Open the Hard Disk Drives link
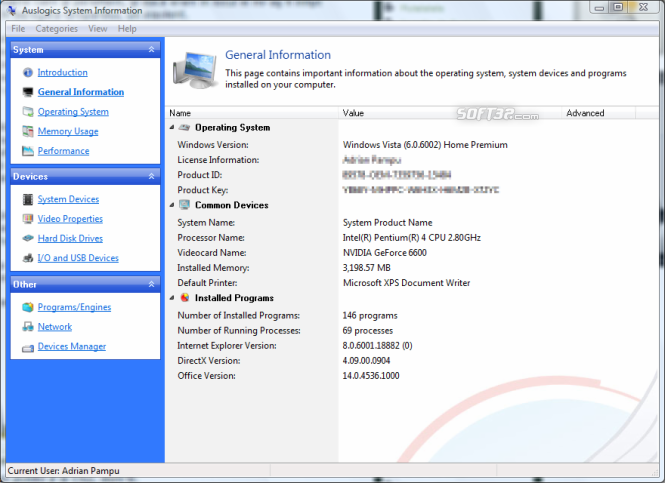This screenshot has height=483, width=665. click(x=70, y=238)
